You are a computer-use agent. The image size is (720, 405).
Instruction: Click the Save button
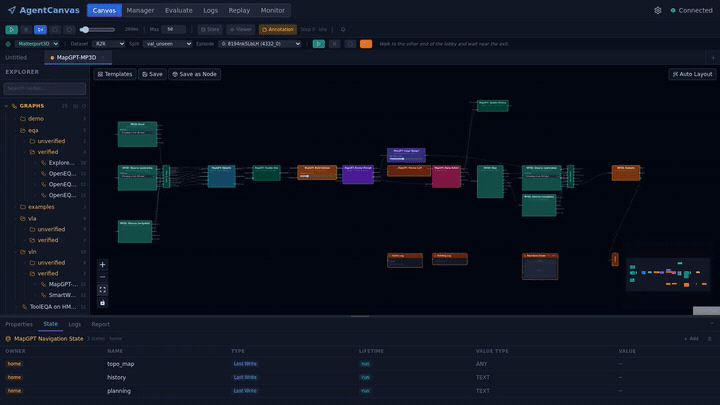pos(152,74)
